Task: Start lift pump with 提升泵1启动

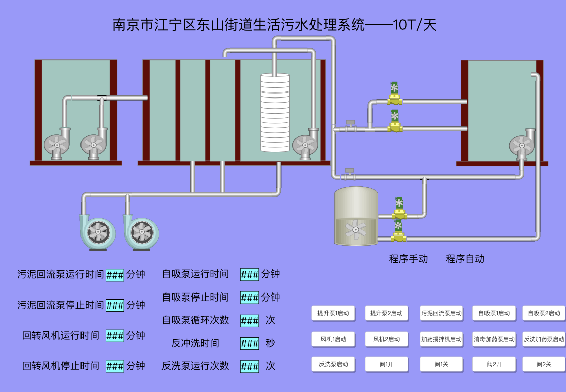Action: tap(333, 313)
